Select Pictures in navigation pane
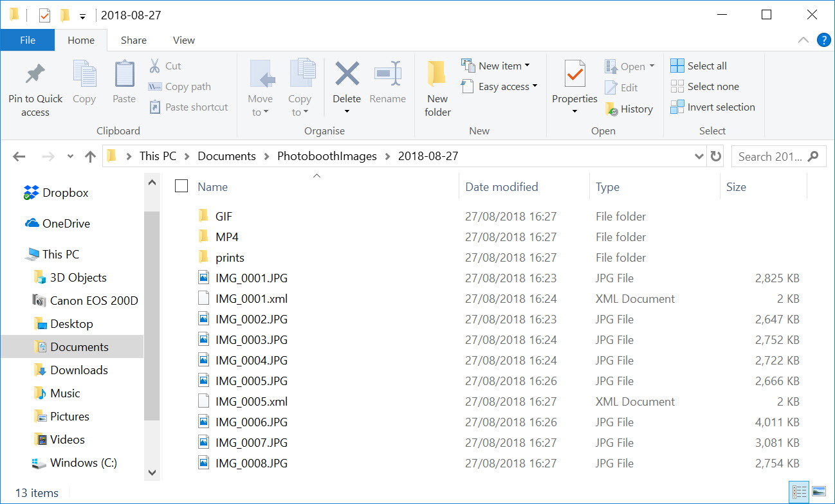835x504 pixels. [x=61, y=416]
